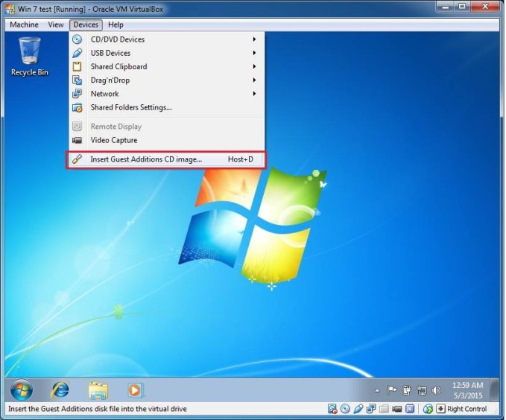The height and width of the screenshot is (420, 506).
Task: Open the Action Center flag icon
Action: coord(392,391)
